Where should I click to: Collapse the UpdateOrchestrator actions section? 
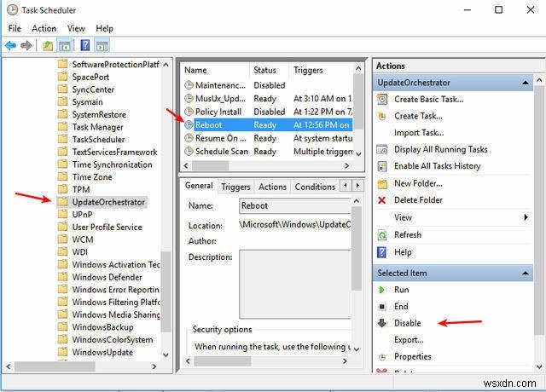(526, 83)
